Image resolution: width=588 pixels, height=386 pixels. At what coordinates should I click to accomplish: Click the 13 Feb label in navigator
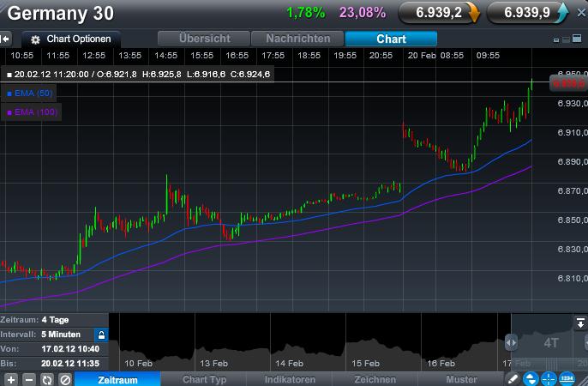[x=213, y=363]
